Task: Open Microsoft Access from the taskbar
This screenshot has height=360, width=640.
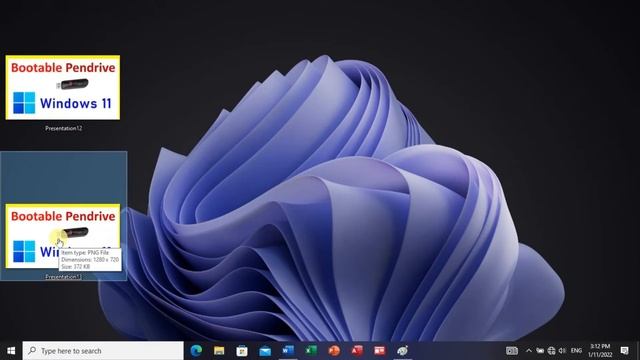Action: pos(357,350)
